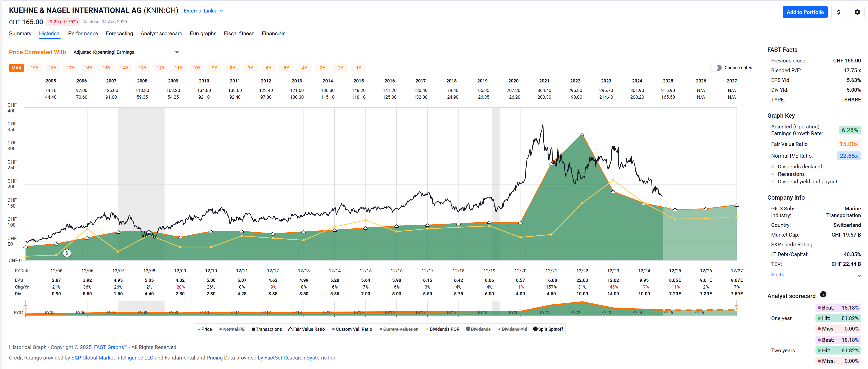Click the Div value 14.00
The width and height of the screenshot is (868, 369).
pyautogui.click(x=613, y=294)
